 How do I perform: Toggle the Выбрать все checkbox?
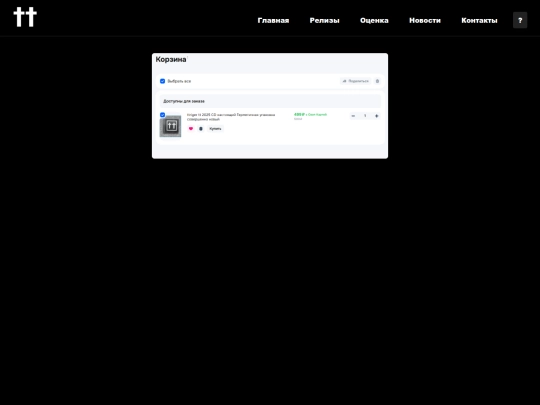coord(163,81)
